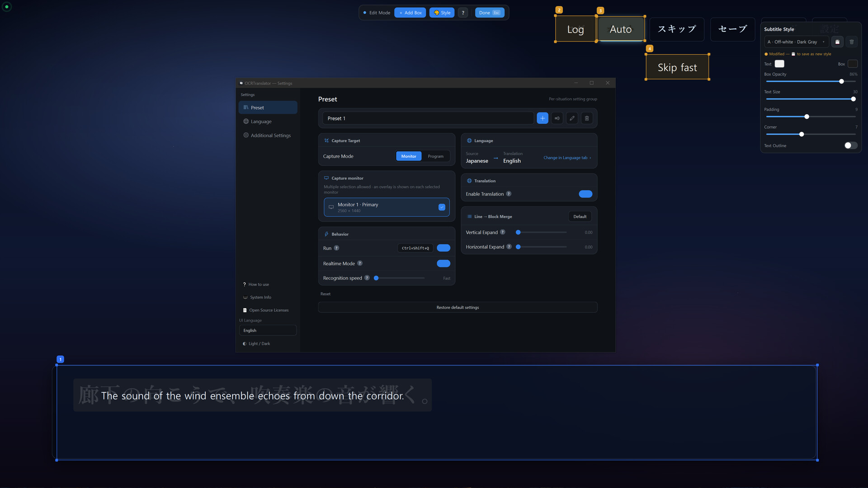Save subtitle style with the floppy disk icon
868x488 pixels.
[x=837, y=42]
